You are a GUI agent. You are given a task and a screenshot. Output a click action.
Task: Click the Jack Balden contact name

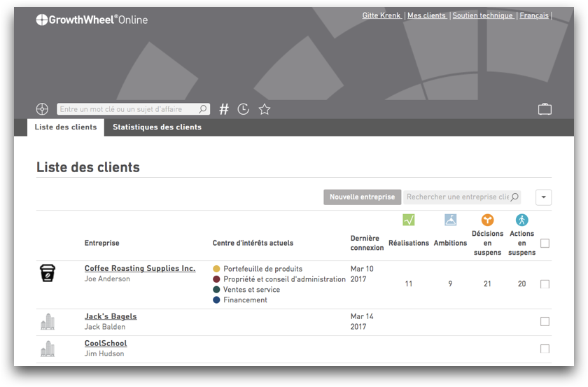click(x=105, y=327)
